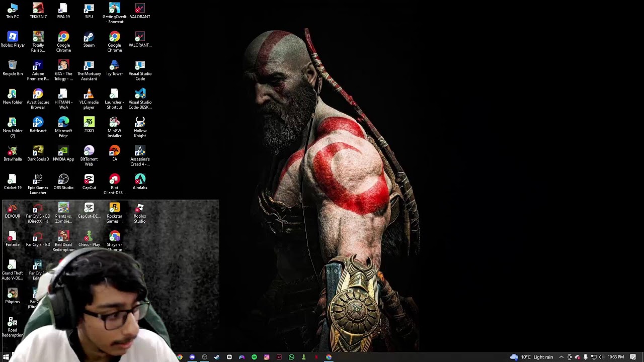
Task: Select the Pilgrims desktop icon
Action: click(x=13, y=296)
